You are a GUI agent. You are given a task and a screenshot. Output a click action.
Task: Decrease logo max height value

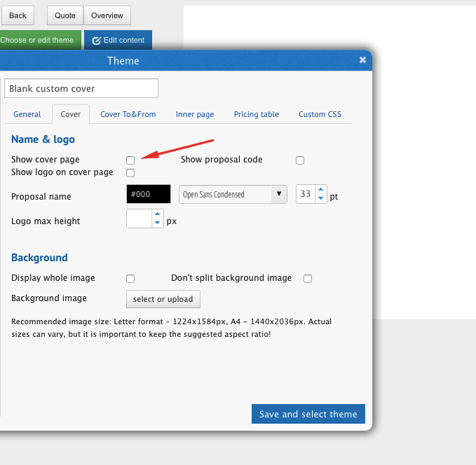[x=158, y=223]
